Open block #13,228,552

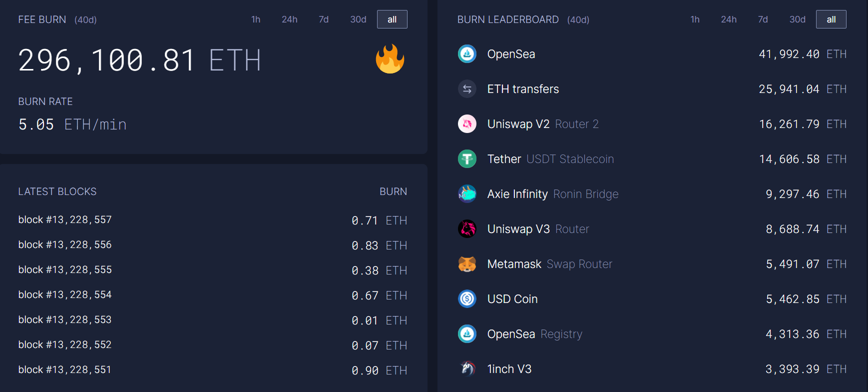(x=65, y=344)
